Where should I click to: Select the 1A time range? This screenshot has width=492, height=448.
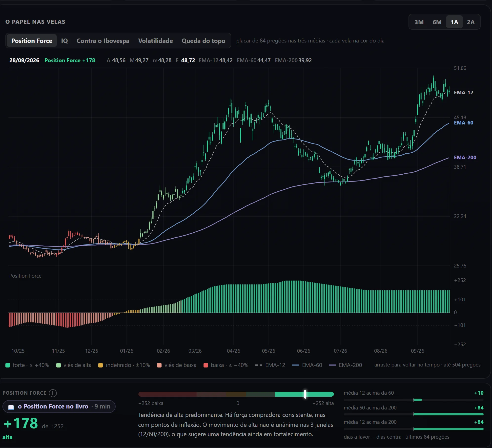coord(454,22)
